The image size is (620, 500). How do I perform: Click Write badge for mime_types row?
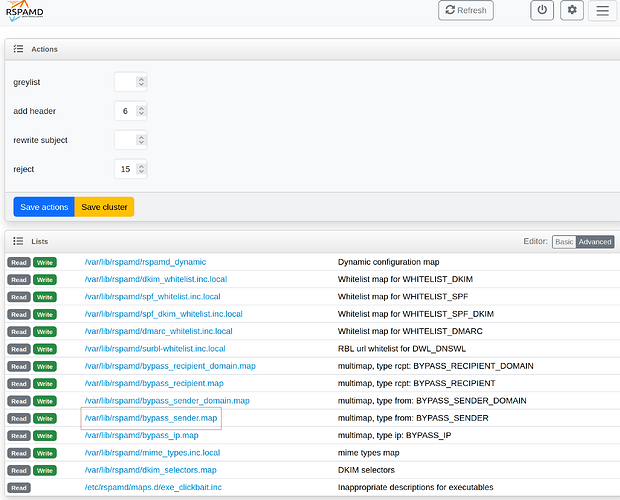click(x=45, y=453)
